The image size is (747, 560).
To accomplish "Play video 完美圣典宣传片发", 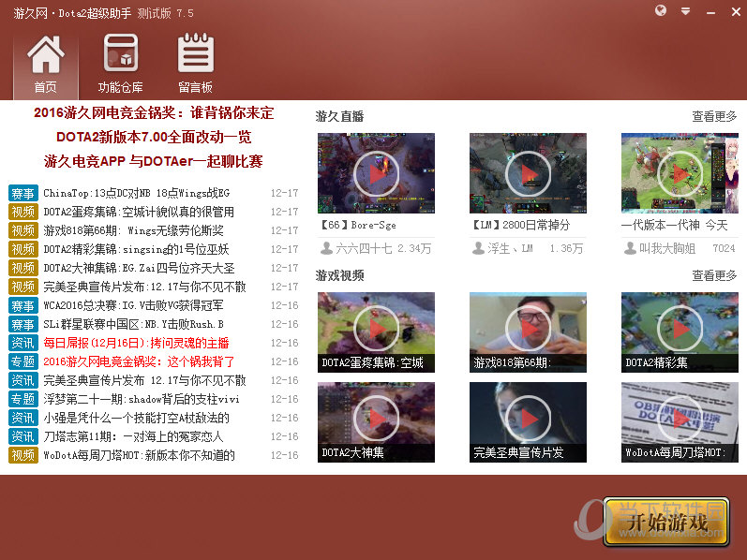I will pos(528,422).
